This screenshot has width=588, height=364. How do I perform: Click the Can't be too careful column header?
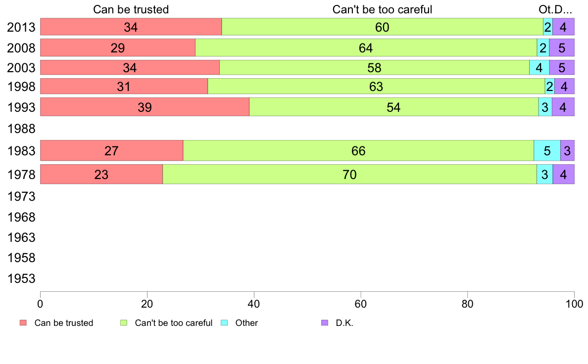[x=382, y=9]
